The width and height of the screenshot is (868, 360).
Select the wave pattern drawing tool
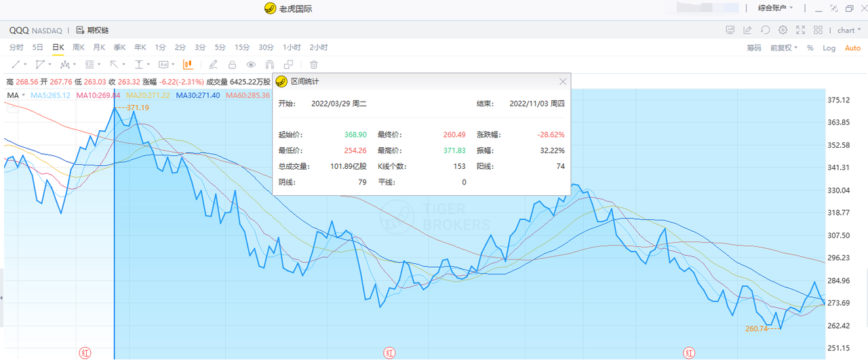click(65, 64)
